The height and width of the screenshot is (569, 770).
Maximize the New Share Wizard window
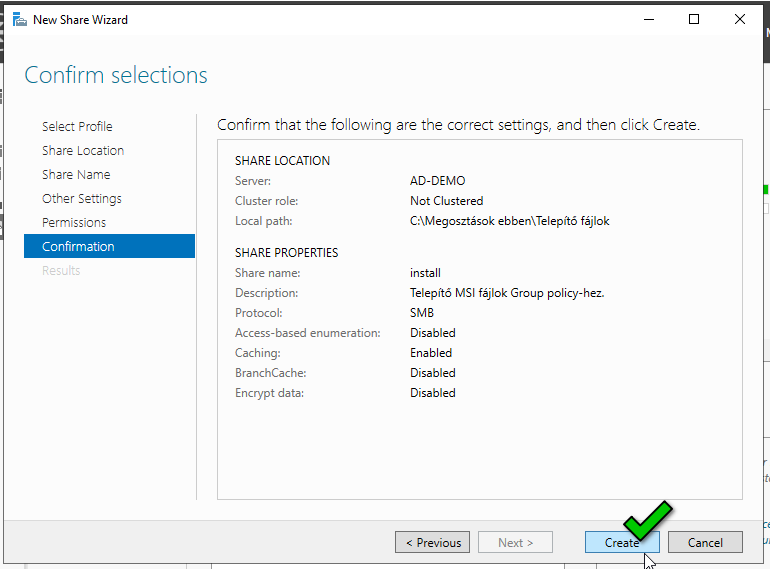pyautogui.click(x=694, y=19)
